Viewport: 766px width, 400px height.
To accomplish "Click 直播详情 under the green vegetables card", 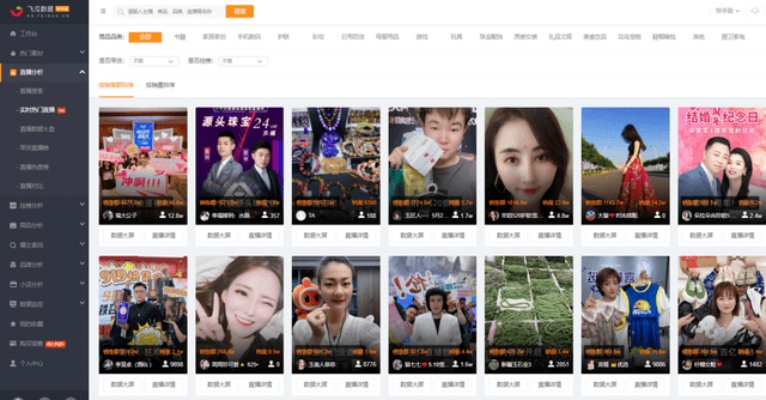I will [x=550, y=385].
